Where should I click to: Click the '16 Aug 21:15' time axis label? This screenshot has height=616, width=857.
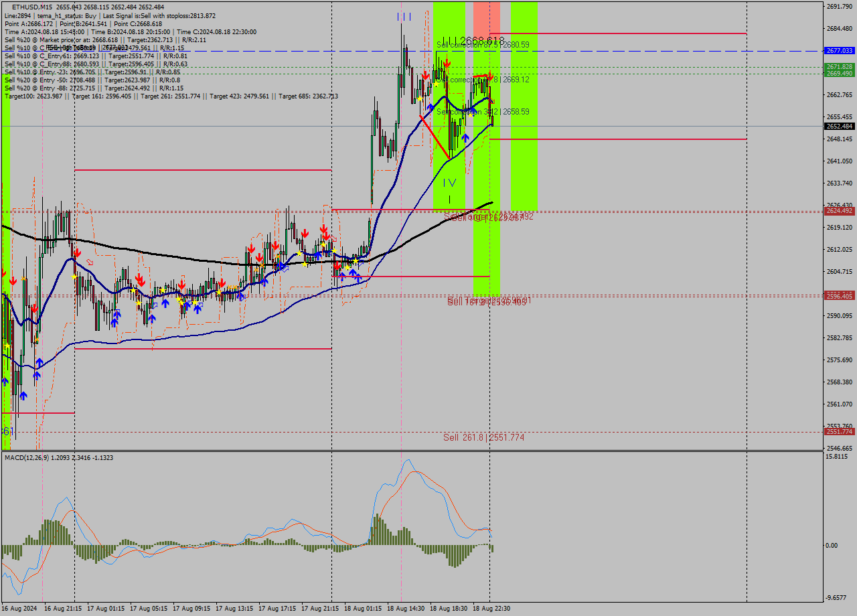(x=64, y=609)
